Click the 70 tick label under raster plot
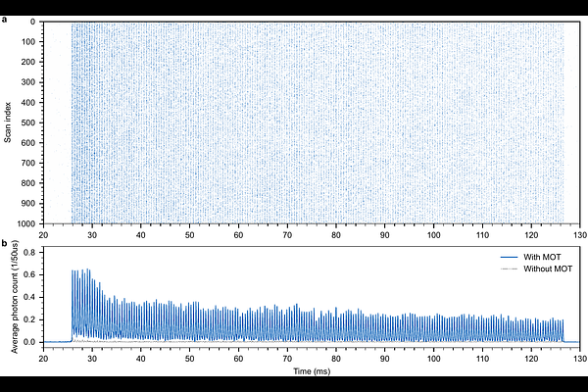Screen dimensions: 588x392 (287, 235)
